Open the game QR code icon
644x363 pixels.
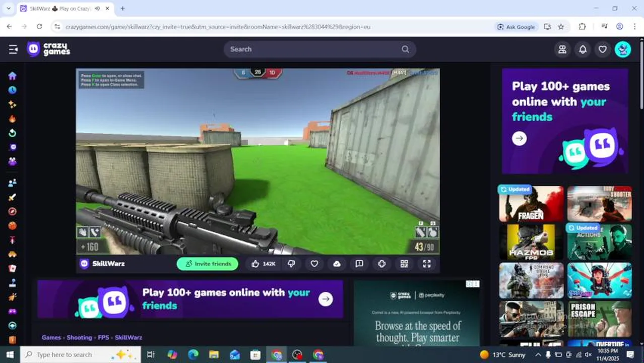(404, 264)
